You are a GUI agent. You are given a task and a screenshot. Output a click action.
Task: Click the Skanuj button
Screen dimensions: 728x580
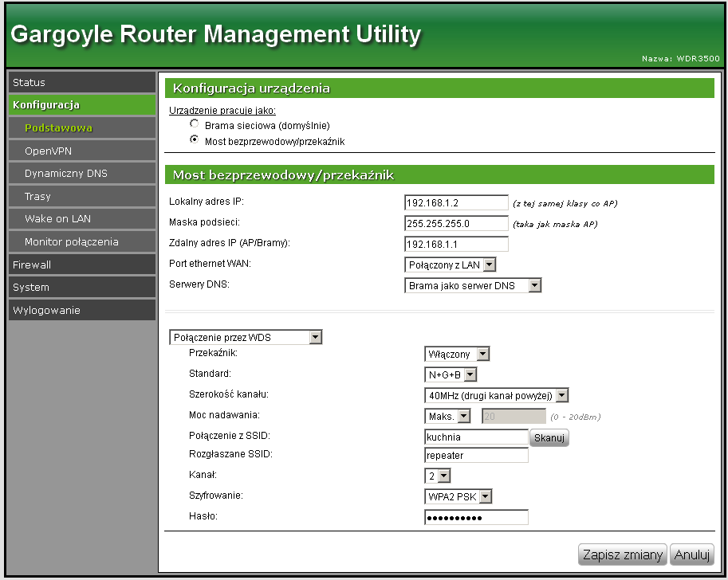(x=549, y=437)
